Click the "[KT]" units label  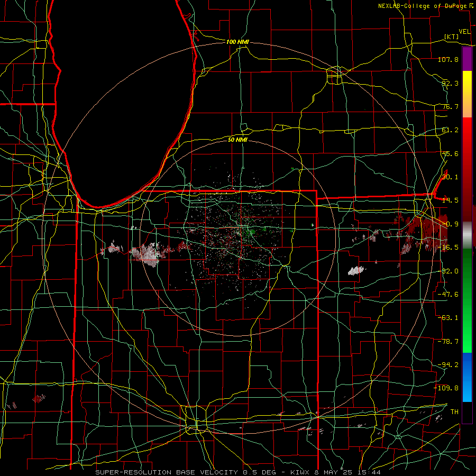(452, 36)
